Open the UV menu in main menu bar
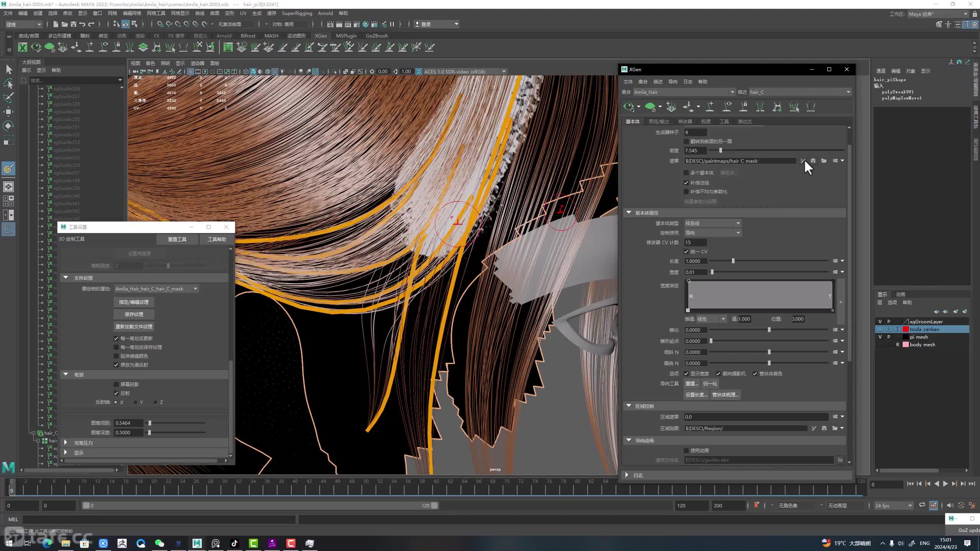 243,13
